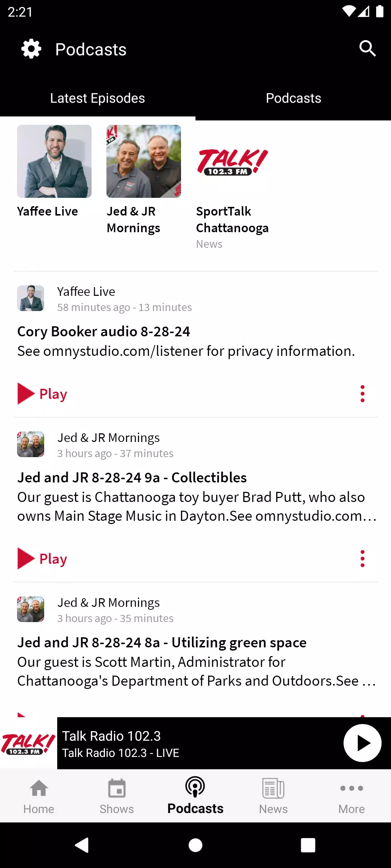Tap the Android recent apps square button
Screen dimensions: 391x868
pyautogui.click(x=308, y=845)
